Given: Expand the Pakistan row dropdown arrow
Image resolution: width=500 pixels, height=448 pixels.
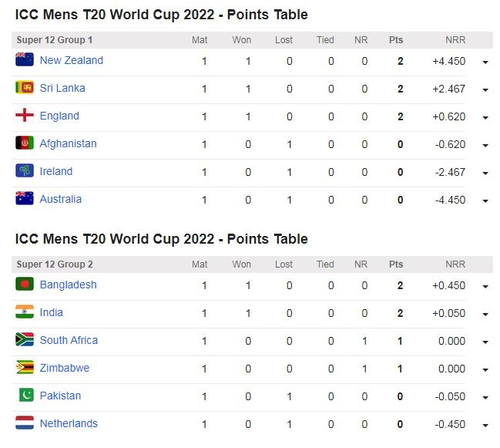Looking at the screenshot, I should pyautogui.click(x=485, y=397).
